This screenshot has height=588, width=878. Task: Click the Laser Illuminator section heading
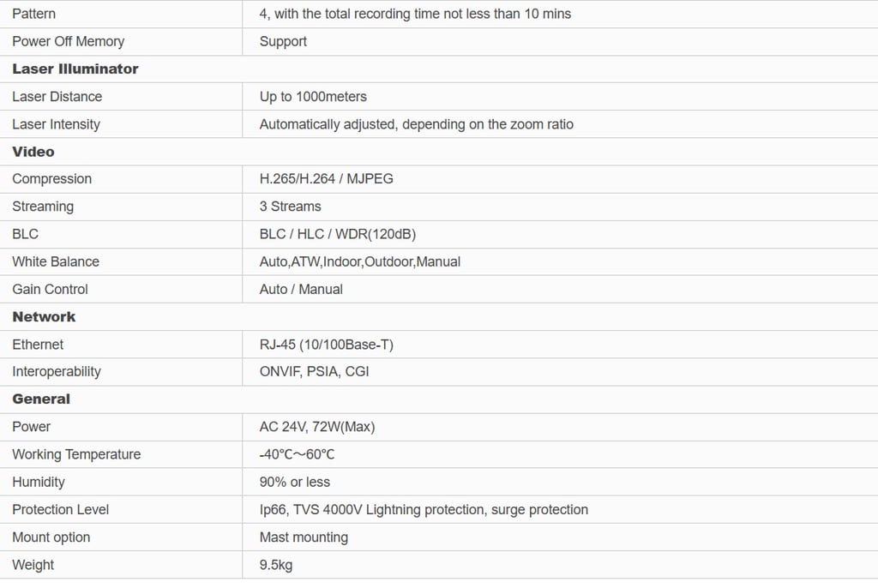point(75,69)
